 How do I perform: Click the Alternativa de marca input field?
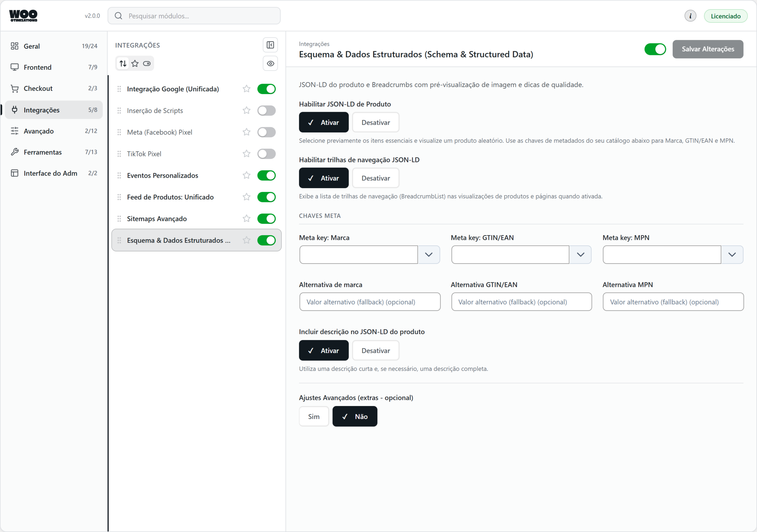pos(370,302)
